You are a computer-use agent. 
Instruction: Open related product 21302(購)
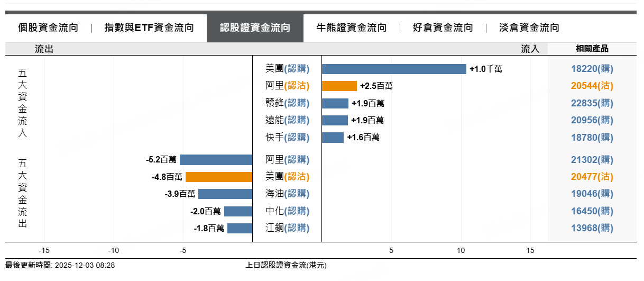(x=592, y=160)
